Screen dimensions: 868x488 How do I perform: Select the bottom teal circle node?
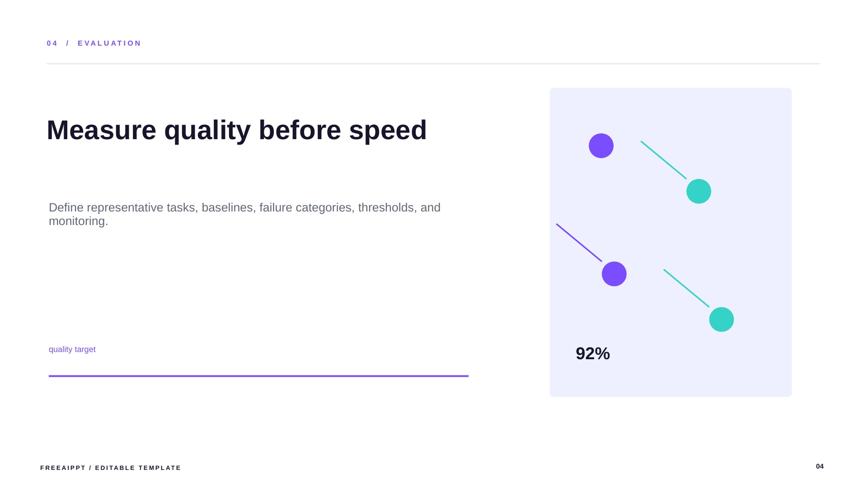point(722,319)
